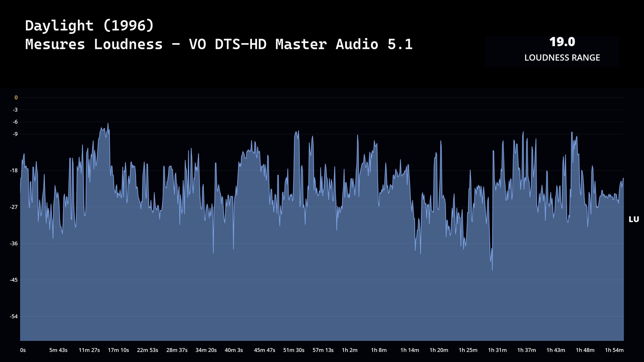Screen dimensions: 644x362
Task: Click the '57m 13s' time axis label
Action: [323, 350]
